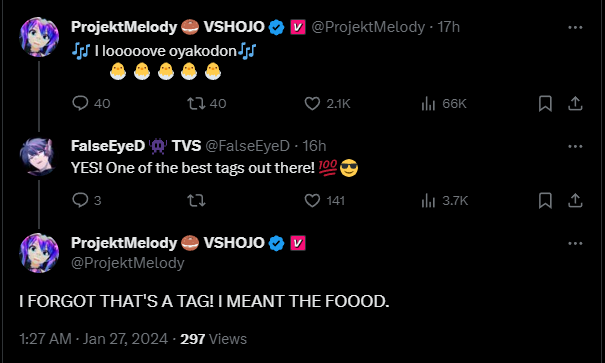Open ProjektMelody's avatar on the top tweet

(39, 37)
